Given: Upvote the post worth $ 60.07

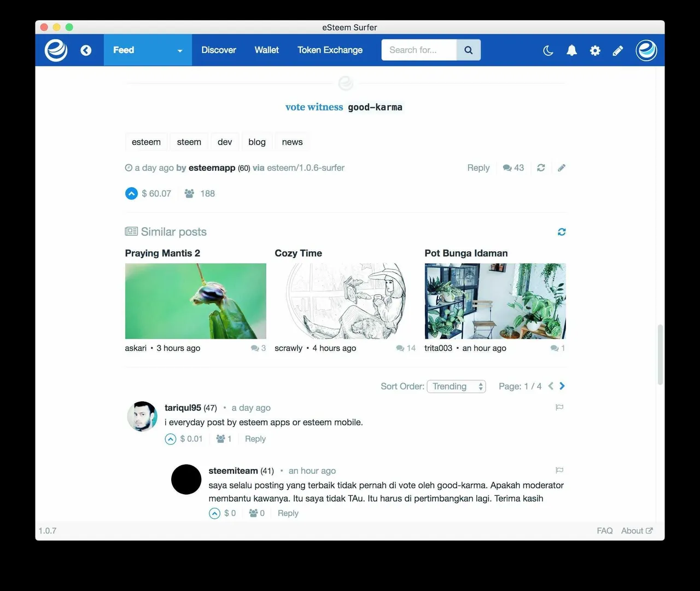Looking at the screenshot, I should click(131, 194).
